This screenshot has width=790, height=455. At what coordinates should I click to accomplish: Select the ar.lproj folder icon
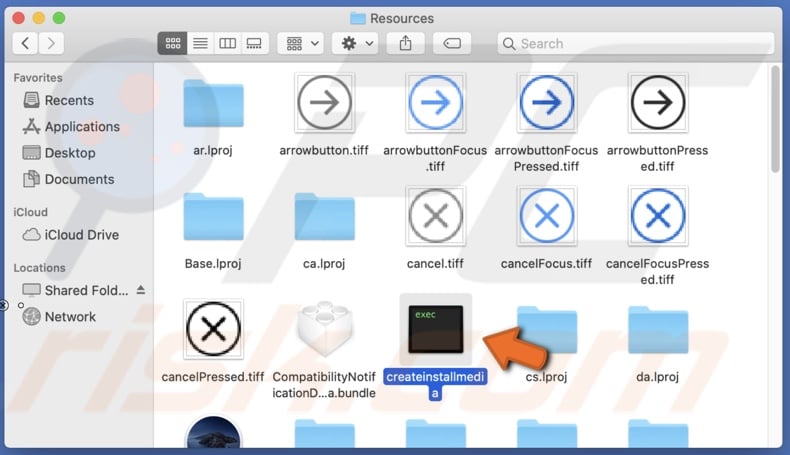coord(214,104)
